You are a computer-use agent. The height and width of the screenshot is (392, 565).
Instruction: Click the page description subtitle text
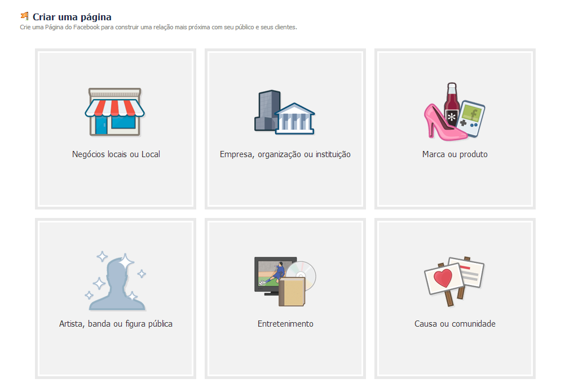[158, 28]
